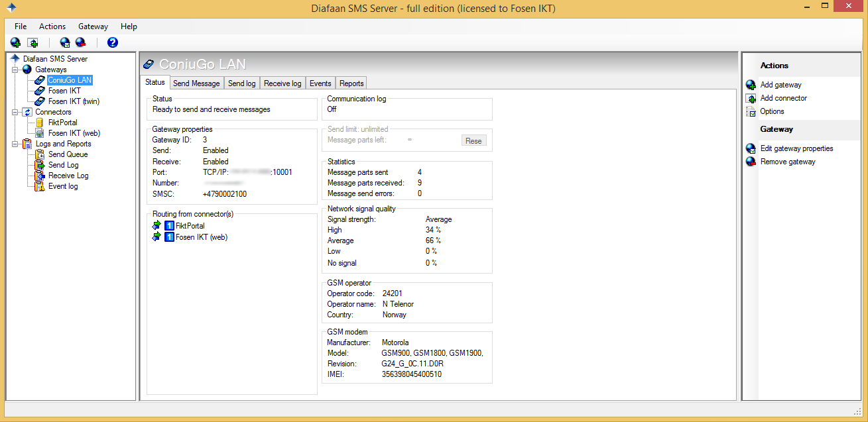
Task: Click the FiktPortal database icon in tree
Action: click(x=40, y=123)
